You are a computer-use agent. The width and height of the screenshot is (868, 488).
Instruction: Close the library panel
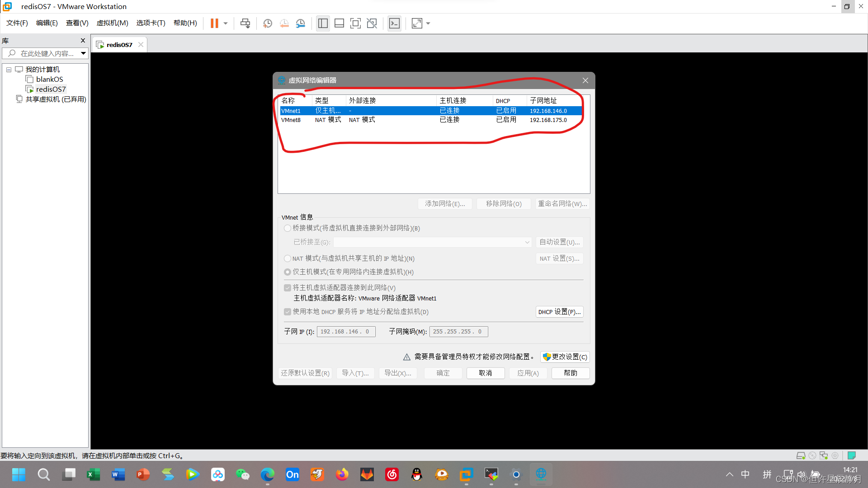(83, 40)
